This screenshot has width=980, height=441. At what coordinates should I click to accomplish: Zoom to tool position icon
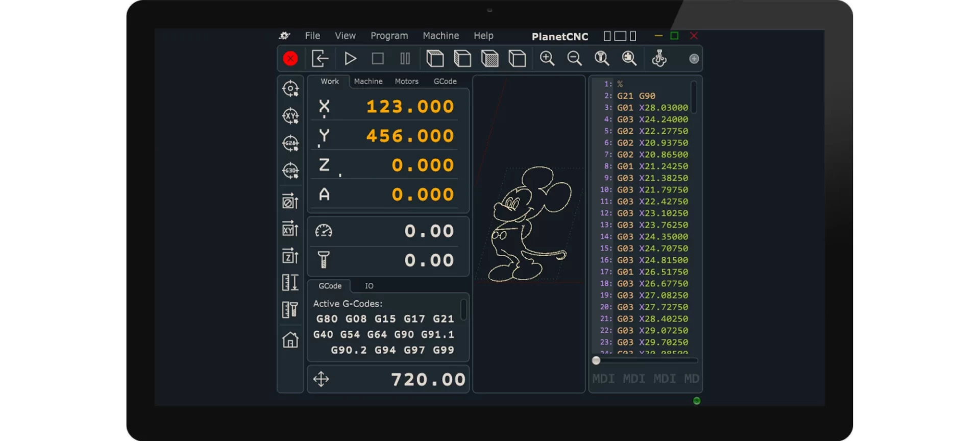(x=602, y=59)
